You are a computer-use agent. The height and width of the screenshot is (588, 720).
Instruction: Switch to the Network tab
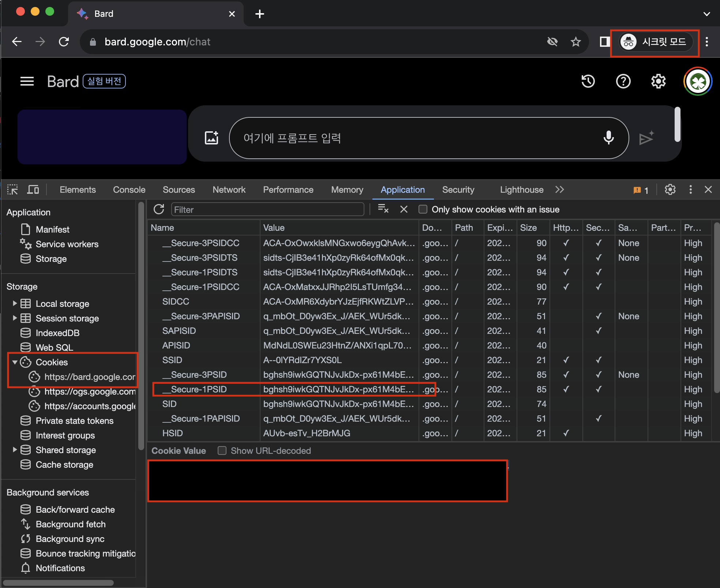229,190
